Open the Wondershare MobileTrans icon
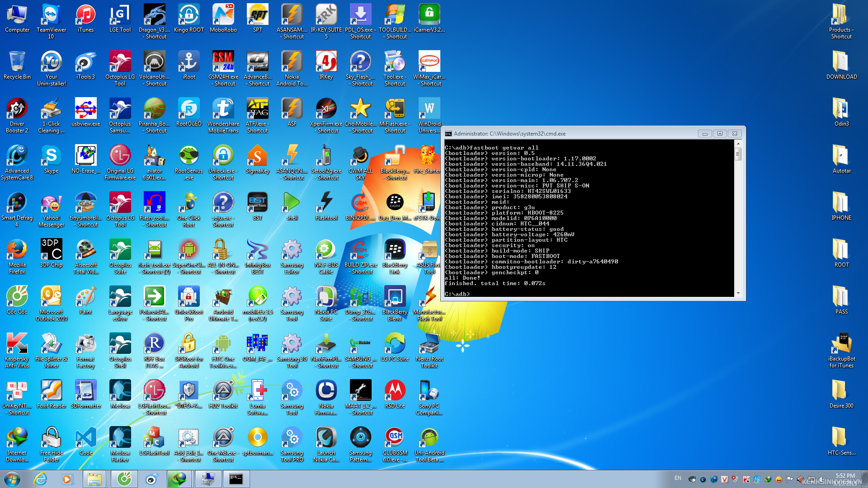The width and height of the screenshot is (868, 488). [x=223, y=115]
